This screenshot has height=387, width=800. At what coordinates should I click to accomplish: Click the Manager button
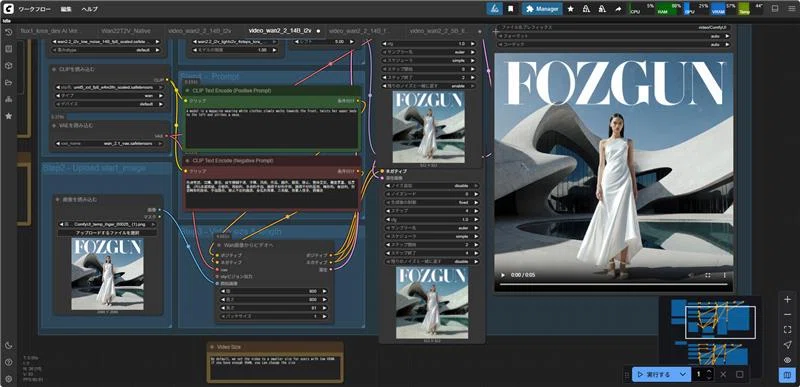[x=542, y=9]
